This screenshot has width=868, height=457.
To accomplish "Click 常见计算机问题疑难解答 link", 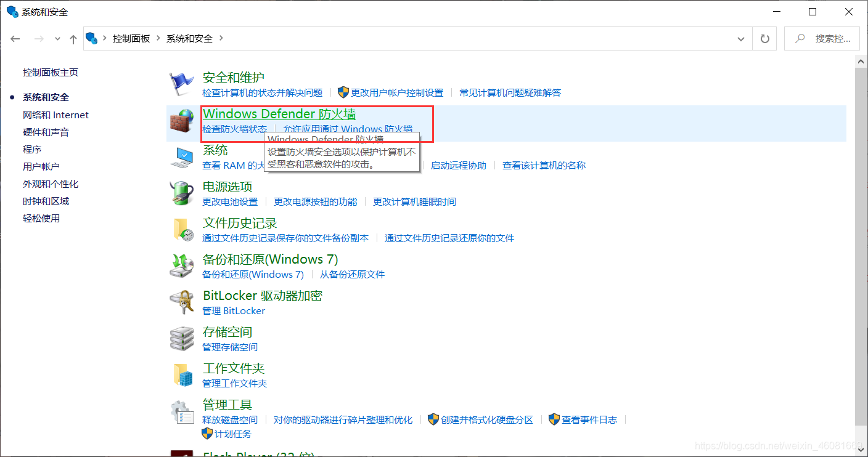I will tap(510, 92).
